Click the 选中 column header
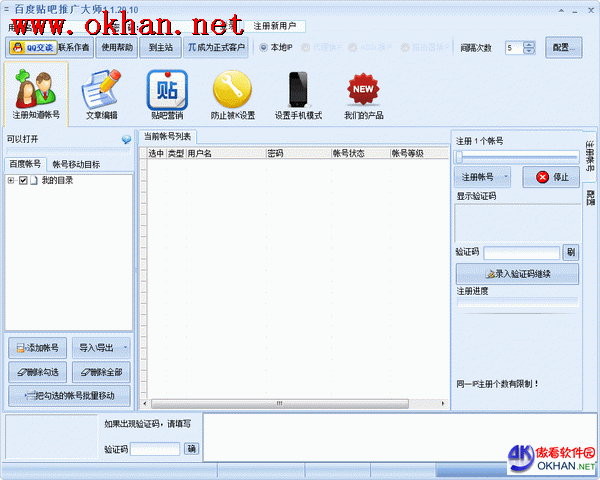Image resolution: width=600 pixels, height=480 pixels. click(156, 153)
